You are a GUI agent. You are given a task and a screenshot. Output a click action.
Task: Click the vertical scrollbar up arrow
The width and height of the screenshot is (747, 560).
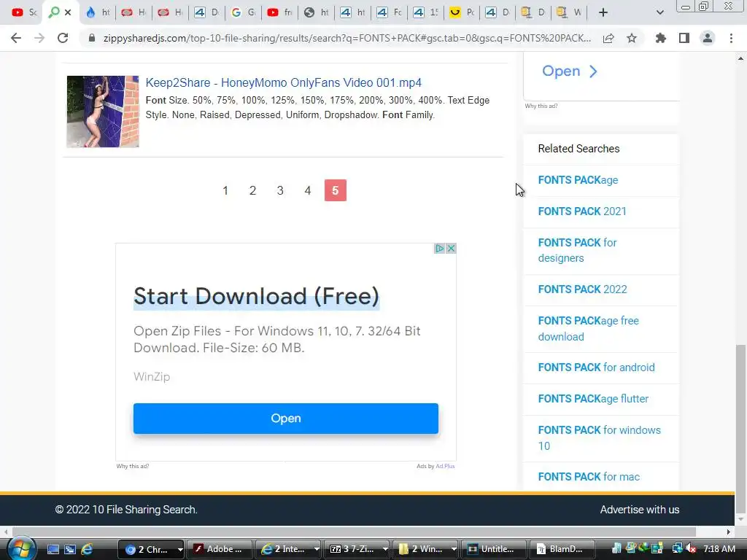tap(740, 58)
